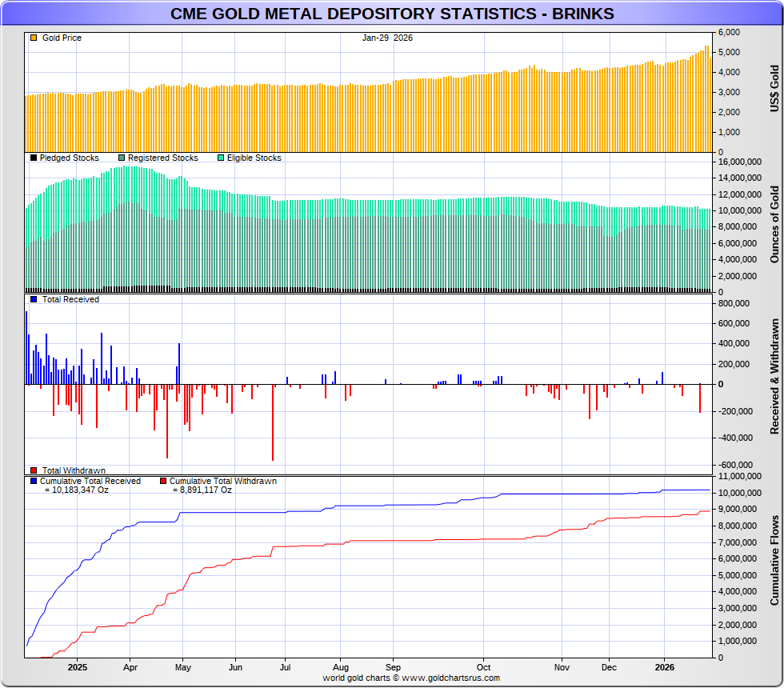
Task: Click the Jan-29 2026 date label
Action: pyautogui.click(x=387, y=38)
